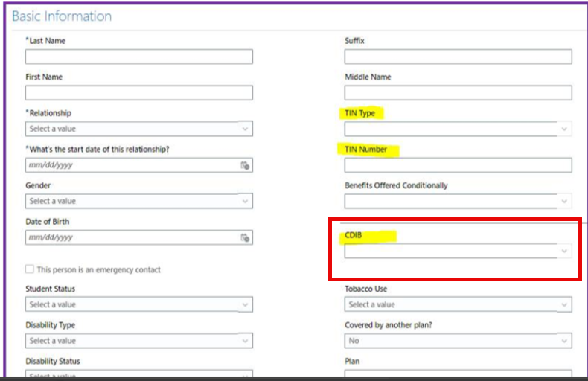588x381 pixels.
Task: Expand the TIN Type dropdown
Action: tap(458, 129)
